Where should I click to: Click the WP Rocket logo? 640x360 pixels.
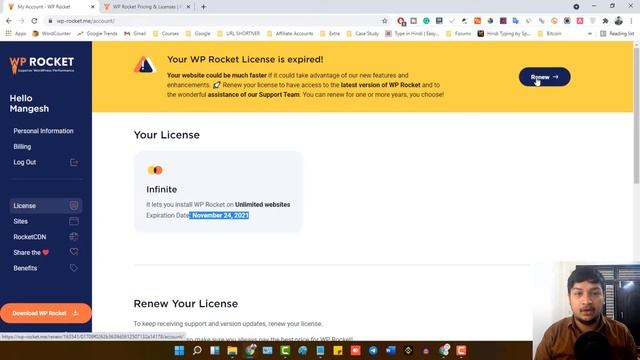point(42,65)
